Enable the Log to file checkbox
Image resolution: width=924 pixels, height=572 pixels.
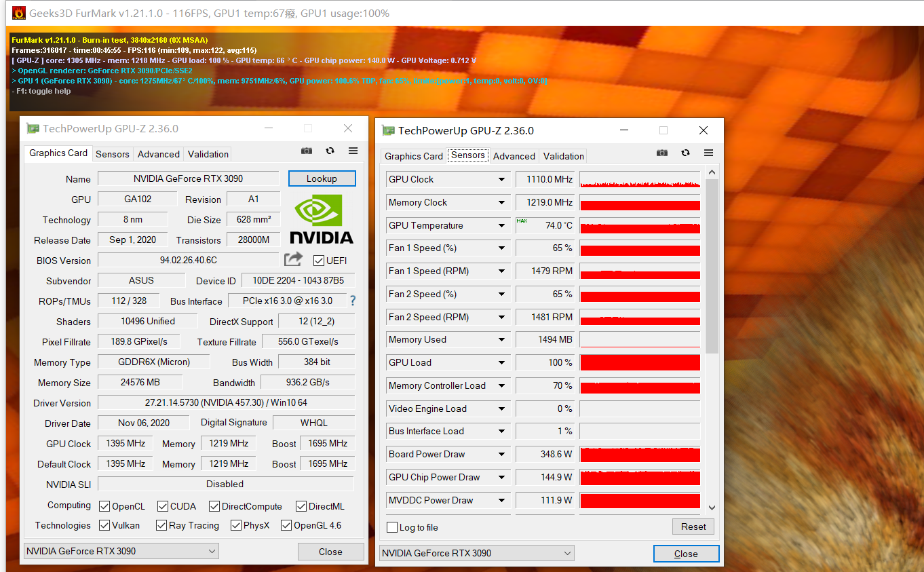392,527
